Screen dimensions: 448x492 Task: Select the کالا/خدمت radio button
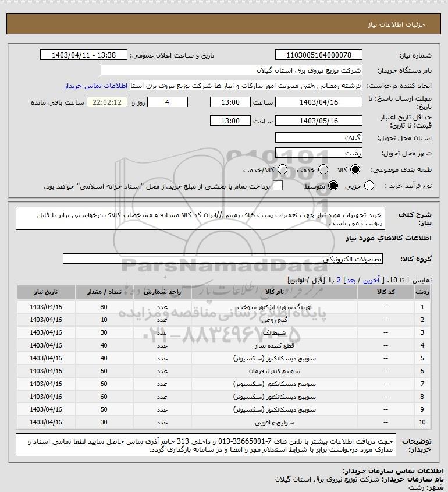tap(282, 170)
